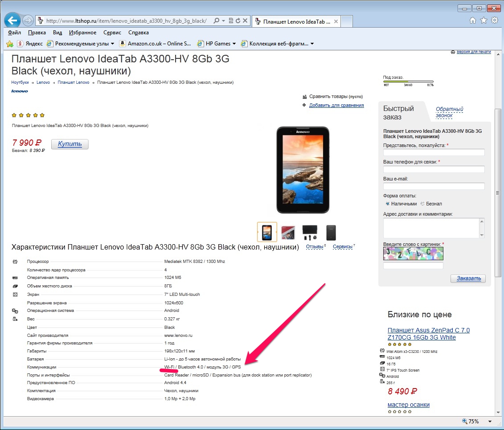Go to Планшет Lenovo breadcrumb link
The height and width of the screenshot is (430, 504).
pos(73,82)
